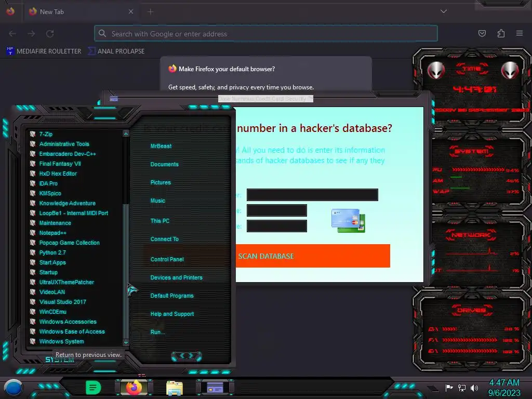The width and height of the screenshot is (532, 399).
Task: Open the Firefox hamburger menu
Action: [520, 33]
